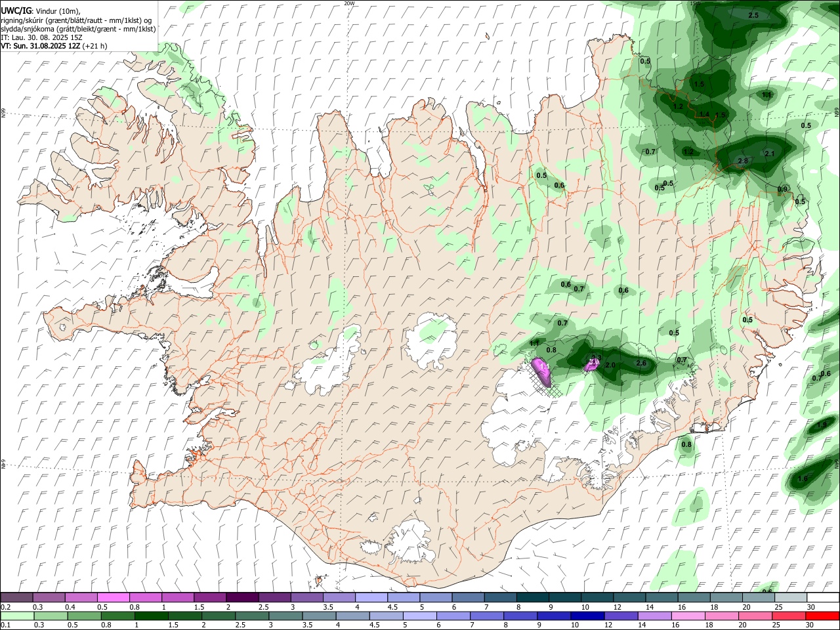The image size is (840, 630).
Task: Click the white snow swatch between 25 and 30
Action: (790, 597)
